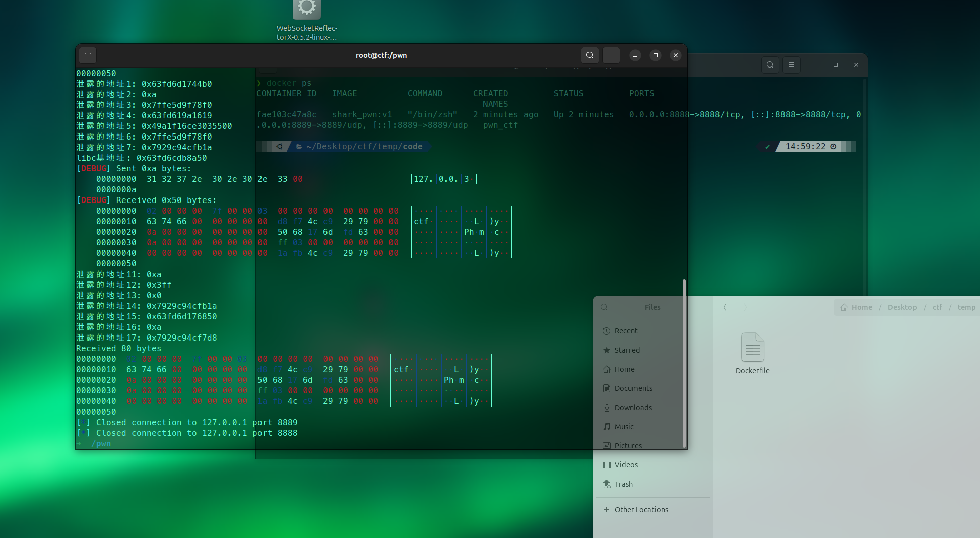The height and width of the screenshot is (538, 980).
Task: Click the '[DEBUG] Received 0x50 bytes:' line
Action: click(147, 200)
